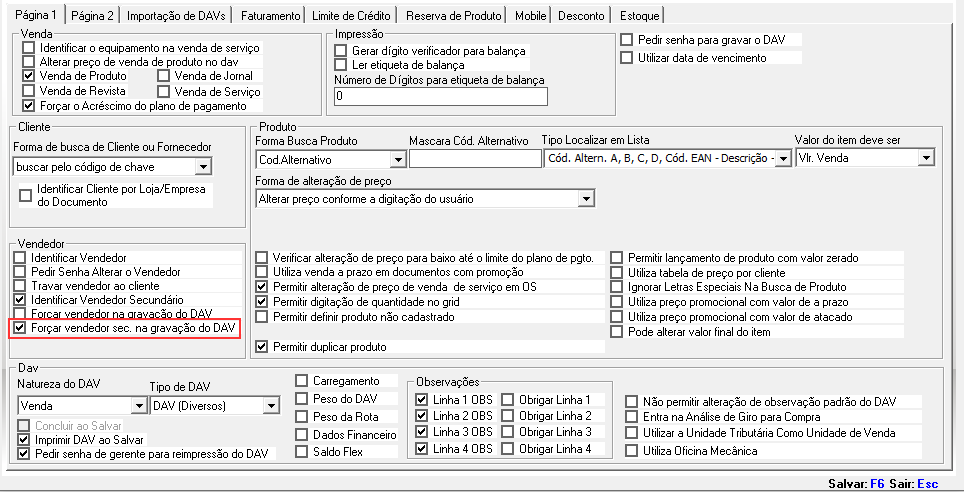The height and width of the screenshot is (492, 964).
Task: Uncheck Imprimir DAV ao Salvar
Action: [23, 440]
